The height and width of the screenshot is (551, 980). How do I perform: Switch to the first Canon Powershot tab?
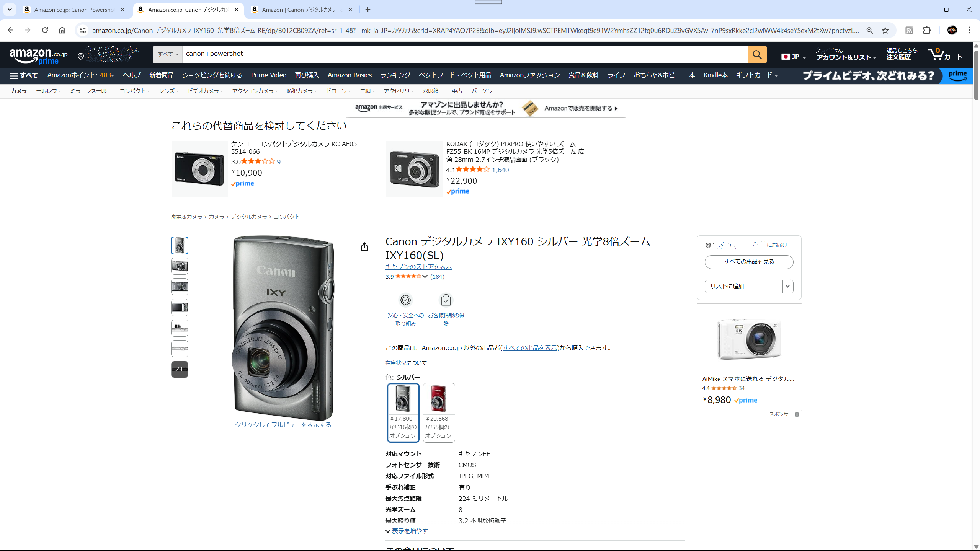[73, 10]
